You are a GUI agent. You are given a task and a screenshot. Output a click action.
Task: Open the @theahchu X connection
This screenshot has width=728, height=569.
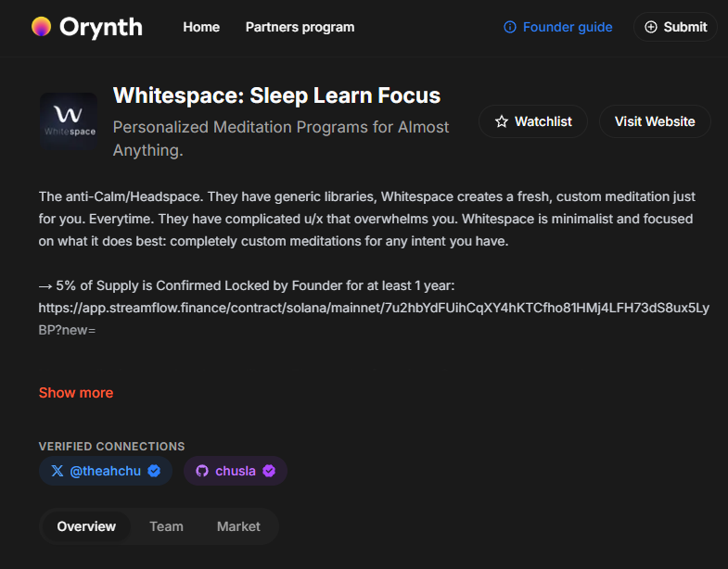click(106, 471)
